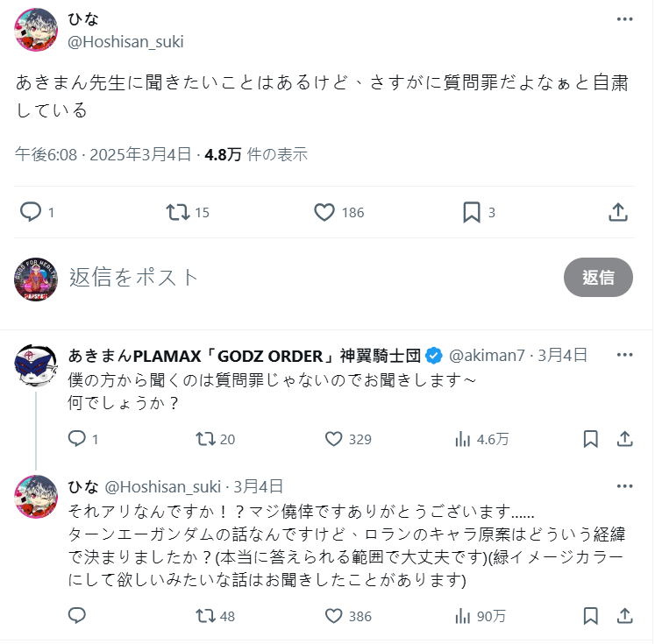Like the main post with 186 likes
The height and width of the screenshot is (644, 655).
click(x=324, y=212)
